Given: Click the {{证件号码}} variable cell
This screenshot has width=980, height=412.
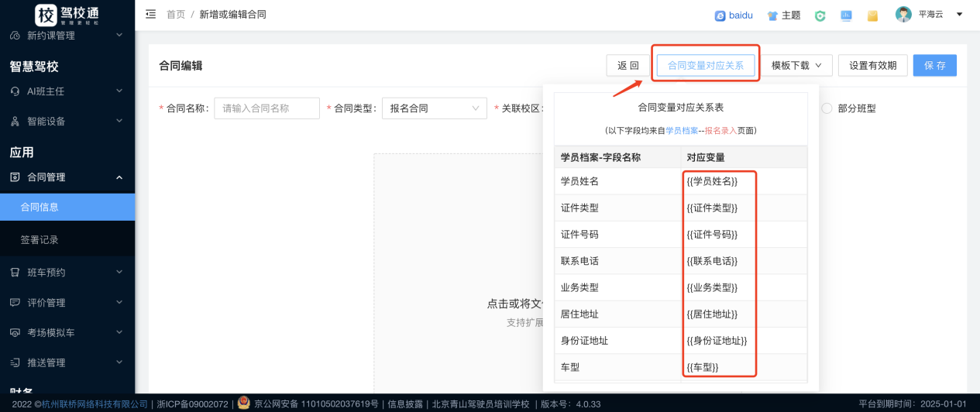Looking at the screenshot, I should [744, 235].
